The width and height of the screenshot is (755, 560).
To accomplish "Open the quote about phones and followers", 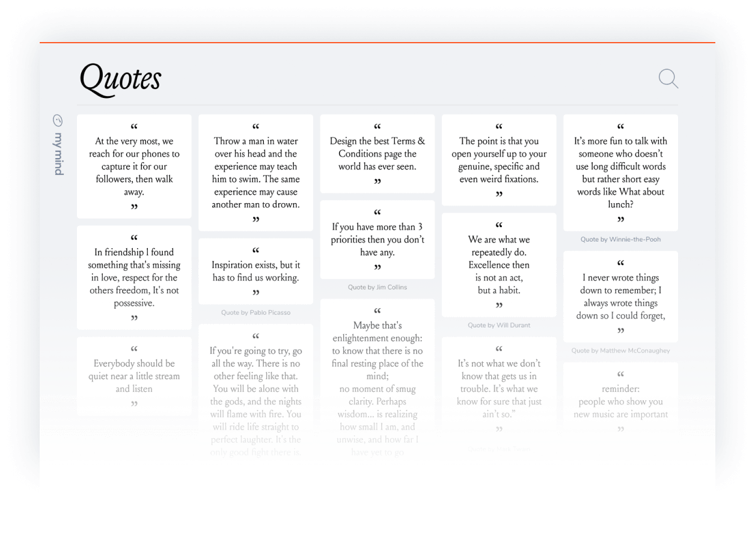I will [x=133, y=166].
